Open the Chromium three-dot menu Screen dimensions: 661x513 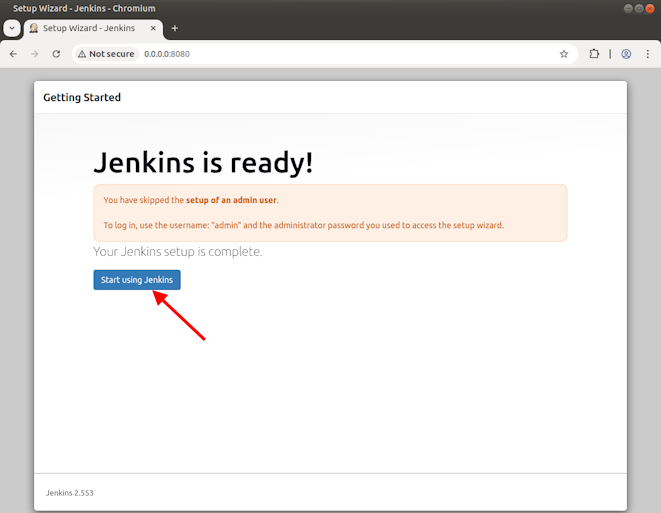coord(648,54)
